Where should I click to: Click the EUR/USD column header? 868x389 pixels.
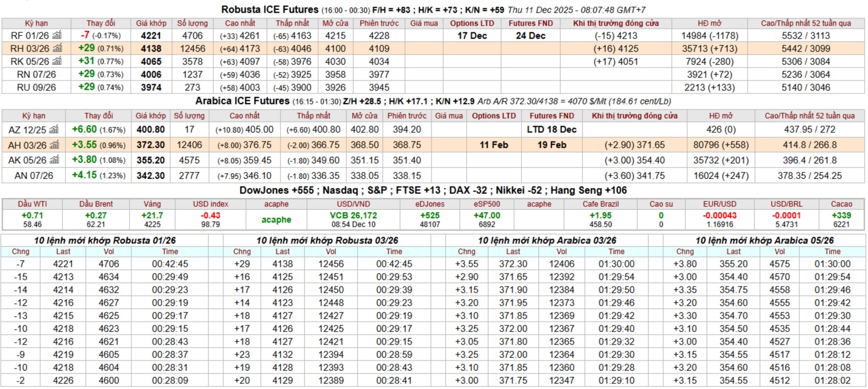tap(720, 204)
